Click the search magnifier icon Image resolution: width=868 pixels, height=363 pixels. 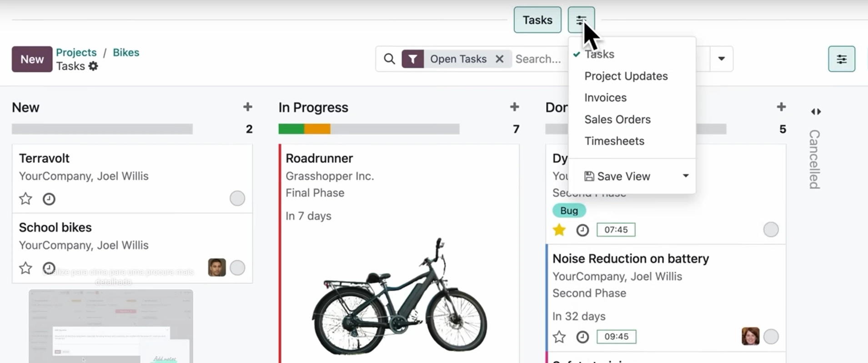tap(389, 59)
